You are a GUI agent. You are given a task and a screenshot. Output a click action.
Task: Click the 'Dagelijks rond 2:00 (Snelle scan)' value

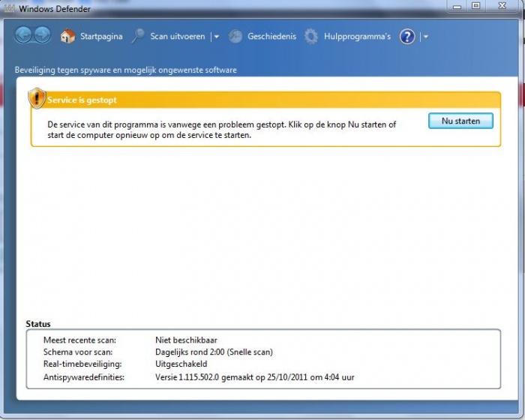(214, 352)
